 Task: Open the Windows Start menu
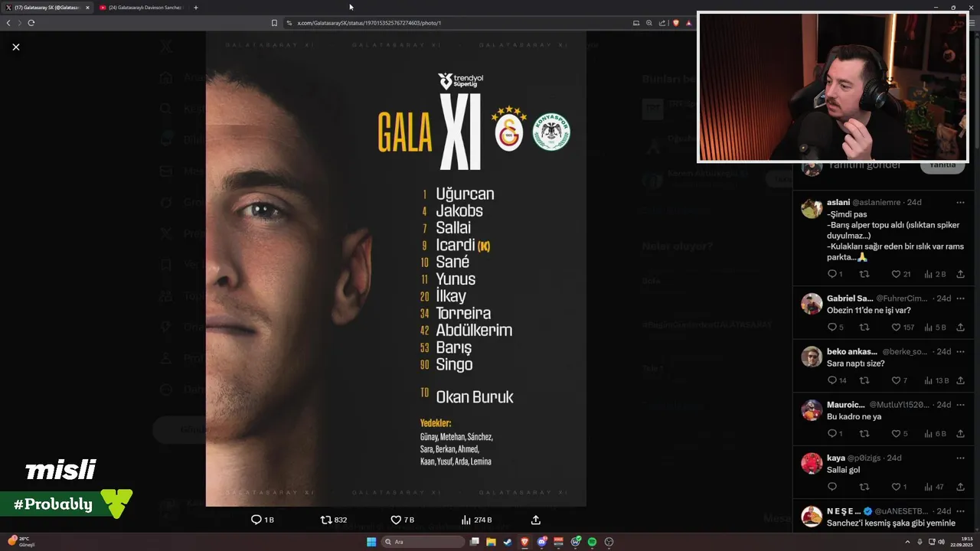pyautogui.click(x=371, y=542)
